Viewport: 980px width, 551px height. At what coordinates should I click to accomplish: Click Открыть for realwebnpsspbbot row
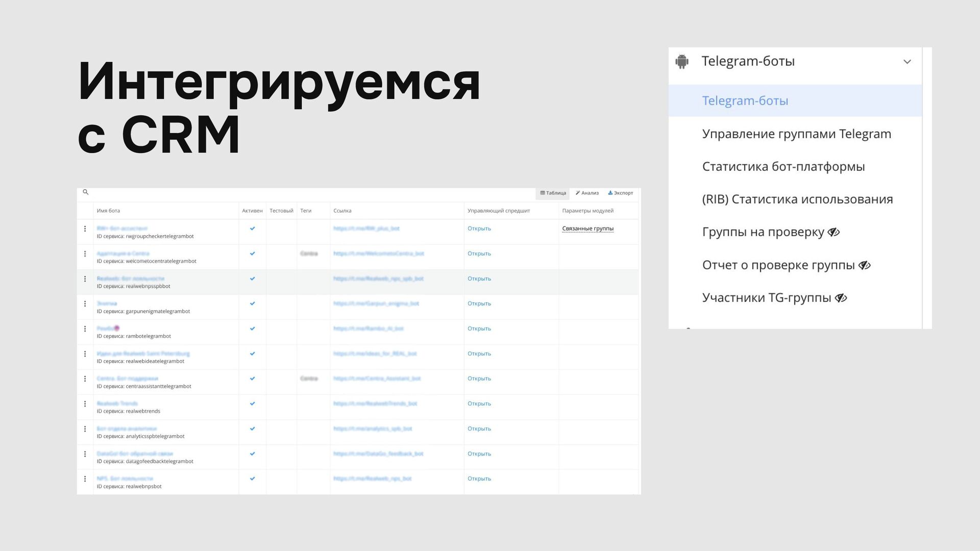click(479, 279)
